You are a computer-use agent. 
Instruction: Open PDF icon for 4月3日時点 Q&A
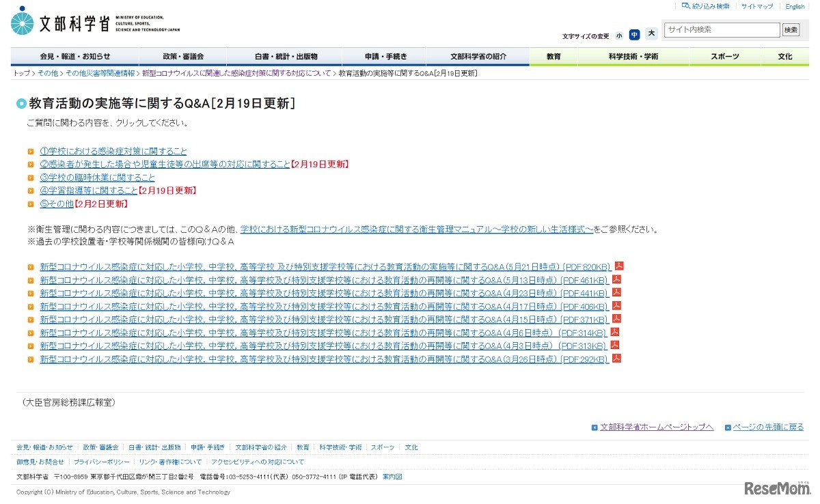coord(614,345)
